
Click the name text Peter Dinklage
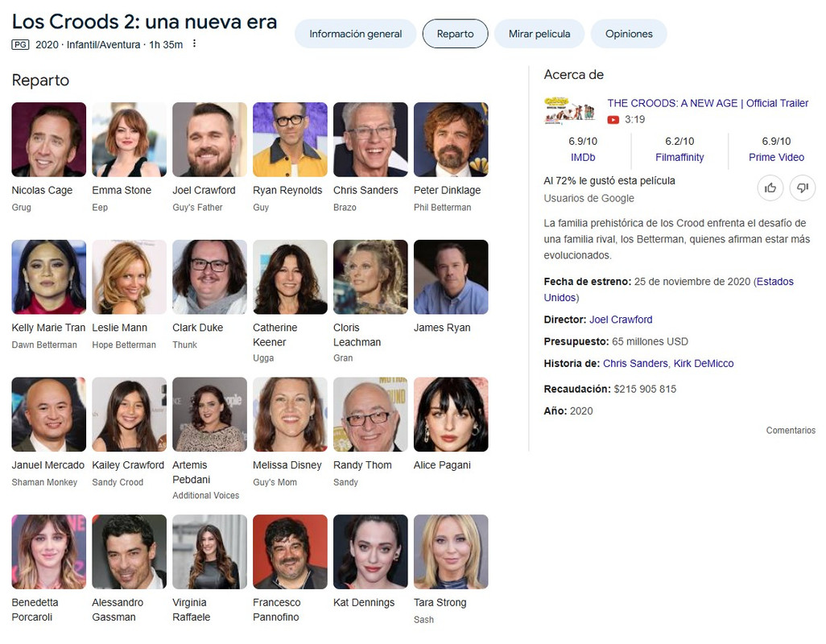448,190
